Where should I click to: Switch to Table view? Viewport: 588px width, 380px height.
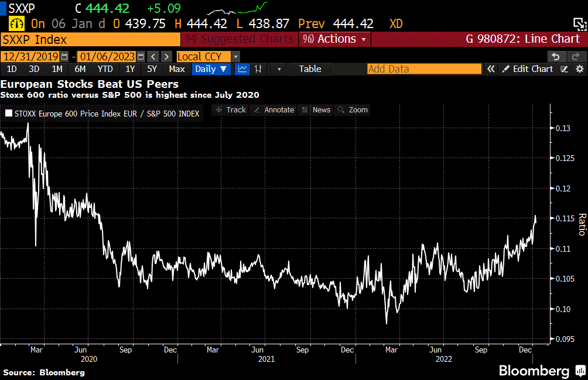tap(310, 69)
